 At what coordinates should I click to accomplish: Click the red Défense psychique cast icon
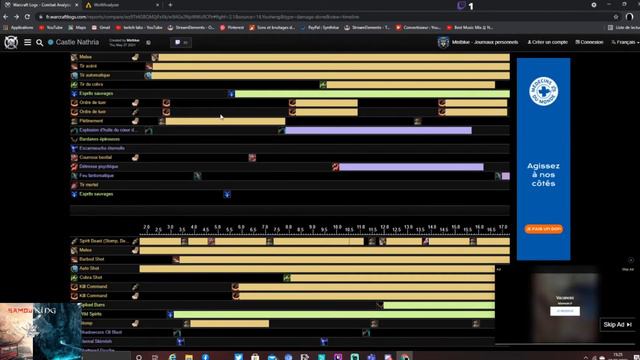pyautogui.click(x=336, y=167)
